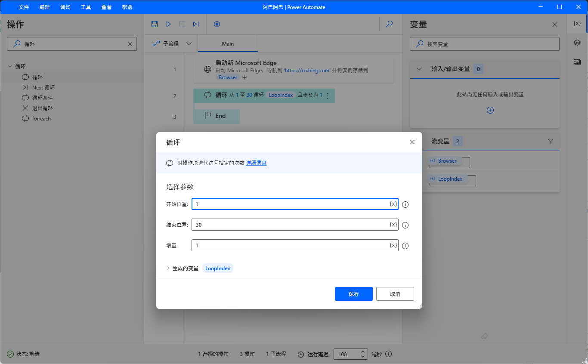Open the 调试 menu
The height and width of the screenshot is (364, 588).
click(65, 7)
